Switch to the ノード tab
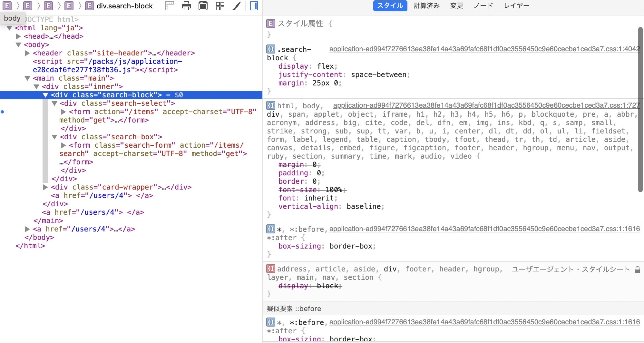The image size is (644, 343). [x=483, y=5]
